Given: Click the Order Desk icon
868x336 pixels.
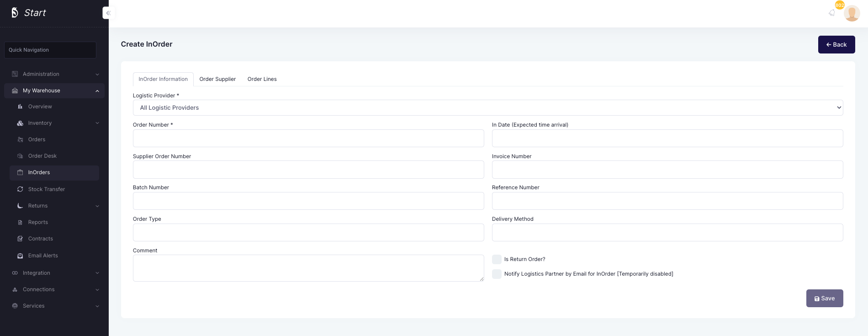Looking at the screenshot, I should [x=20, y=156].
